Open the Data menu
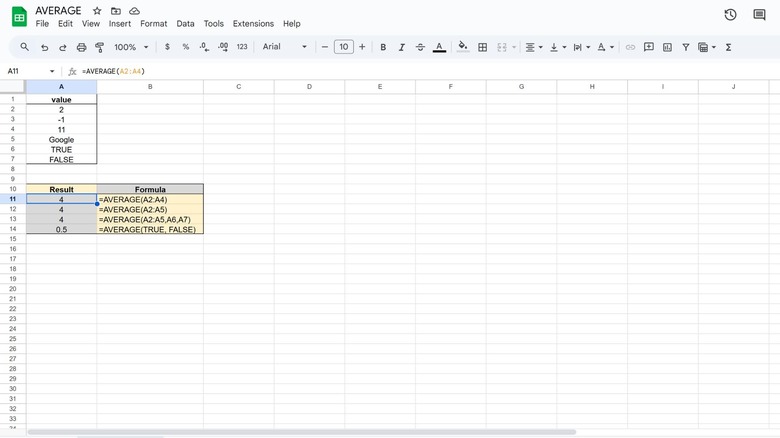The height and width of the screenshot is (438, 780). (x=185, y=23)
